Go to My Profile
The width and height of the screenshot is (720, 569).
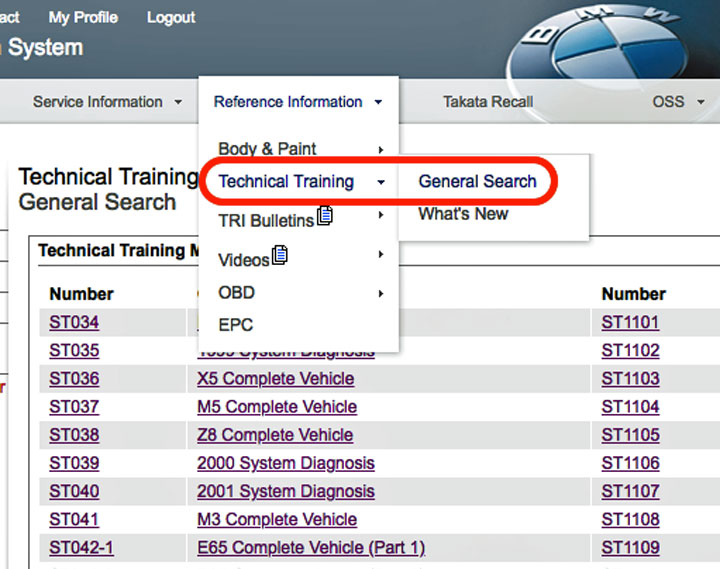coord(83,18)
